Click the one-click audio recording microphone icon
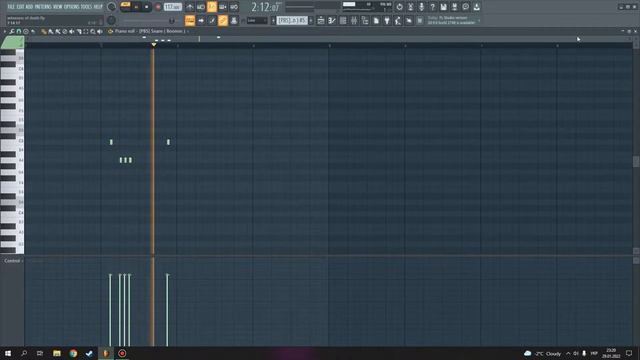This screenshot has width=640, height=360. [421, 7]
